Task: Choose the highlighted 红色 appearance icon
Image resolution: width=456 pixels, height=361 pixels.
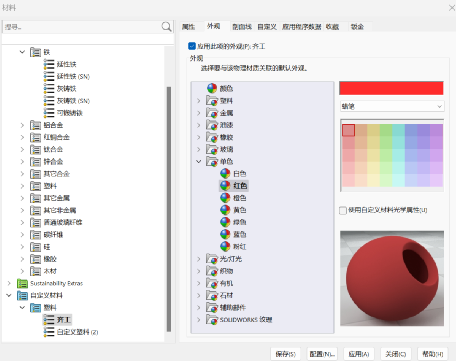Action: pyautogui.click(x=225, y=186)
